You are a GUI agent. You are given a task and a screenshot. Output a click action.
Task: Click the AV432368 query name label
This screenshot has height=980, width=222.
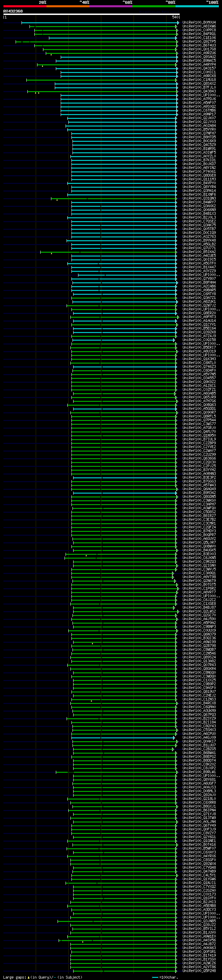tap(13, 11)
